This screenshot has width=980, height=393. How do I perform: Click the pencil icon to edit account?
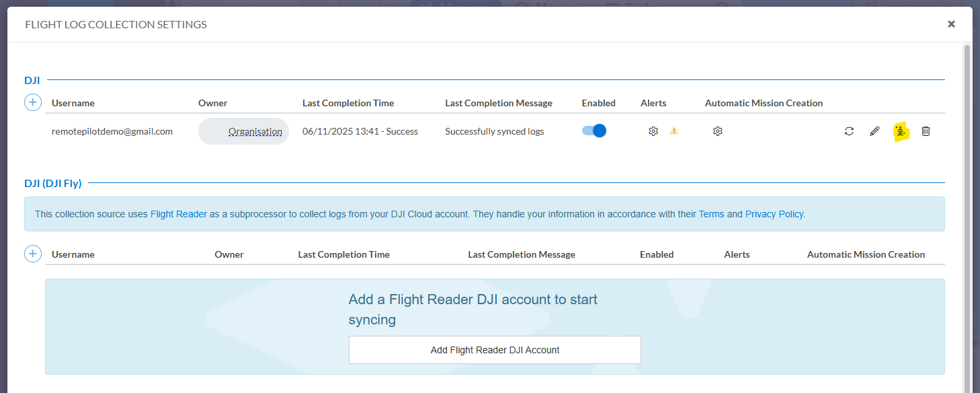pos(874,131)
